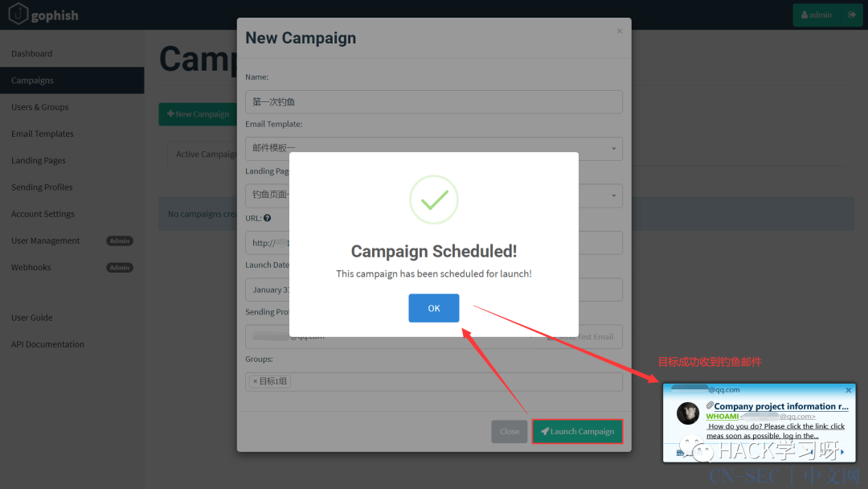
Task: Expand the Email Template dropdown
Action: (615, 149)
